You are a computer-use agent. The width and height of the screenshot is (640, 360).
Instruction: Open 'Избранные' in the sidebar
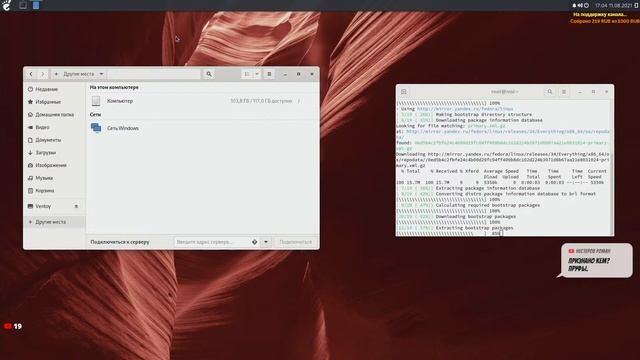pyautogui.click(x=54, y=102)
